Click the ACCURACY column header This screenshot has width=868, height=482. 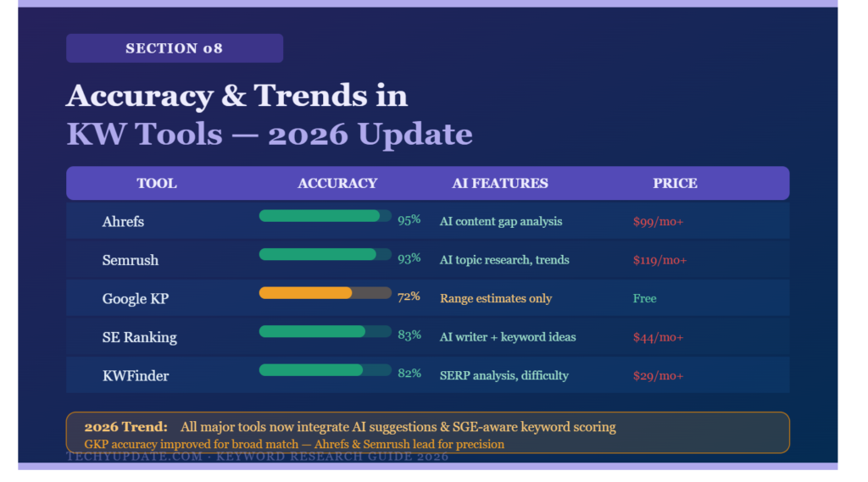(337, 183)
